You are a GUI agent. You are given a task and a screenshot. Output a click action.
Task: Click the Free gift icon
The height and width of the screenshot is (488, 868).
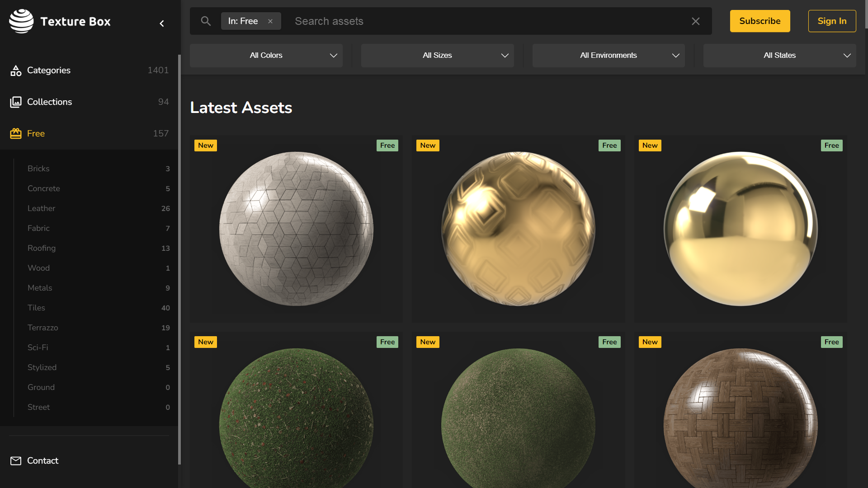coord(16,134)
